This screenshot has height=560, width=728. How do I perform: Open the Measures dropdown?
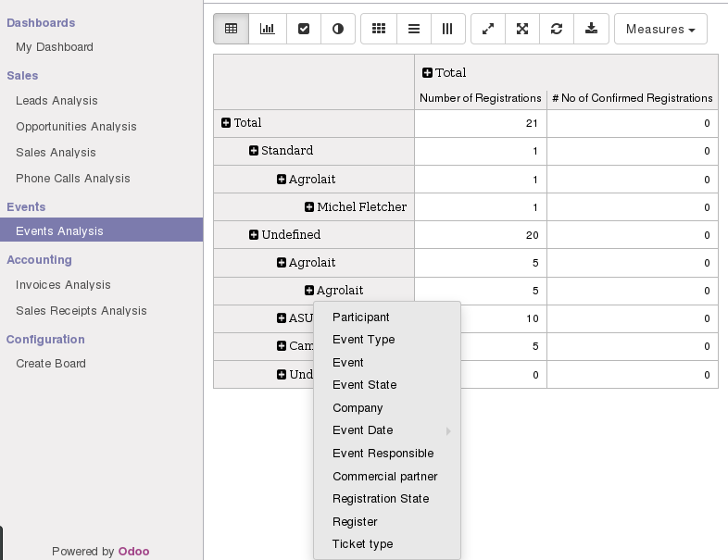(x=659, y=29)
